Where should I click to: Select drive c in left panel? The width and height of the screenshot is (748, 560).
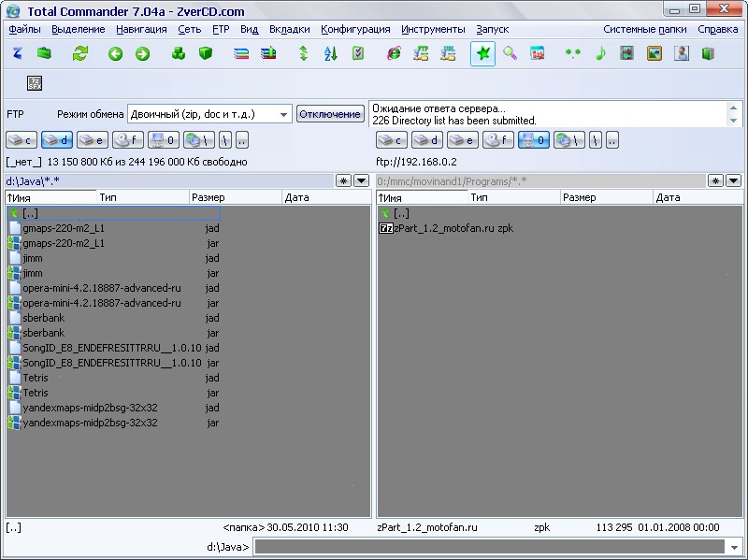tap(22, 140)
